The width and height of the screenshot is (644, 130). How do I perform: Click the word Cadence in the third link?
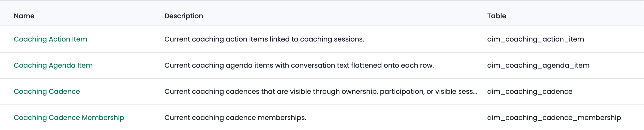[64, 92]
